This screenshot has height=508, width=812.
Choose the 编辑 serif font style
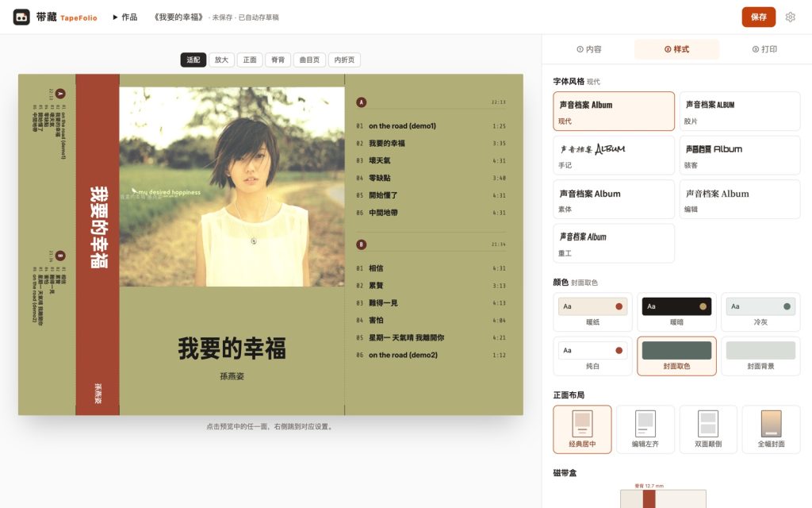(740, 199)
